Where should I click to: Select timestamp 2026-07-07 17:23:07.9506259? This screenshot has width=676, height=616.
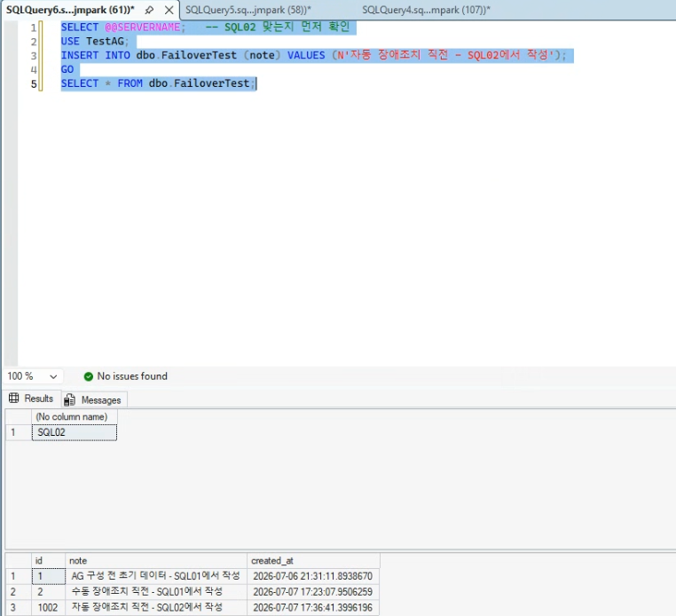(313, 592)
